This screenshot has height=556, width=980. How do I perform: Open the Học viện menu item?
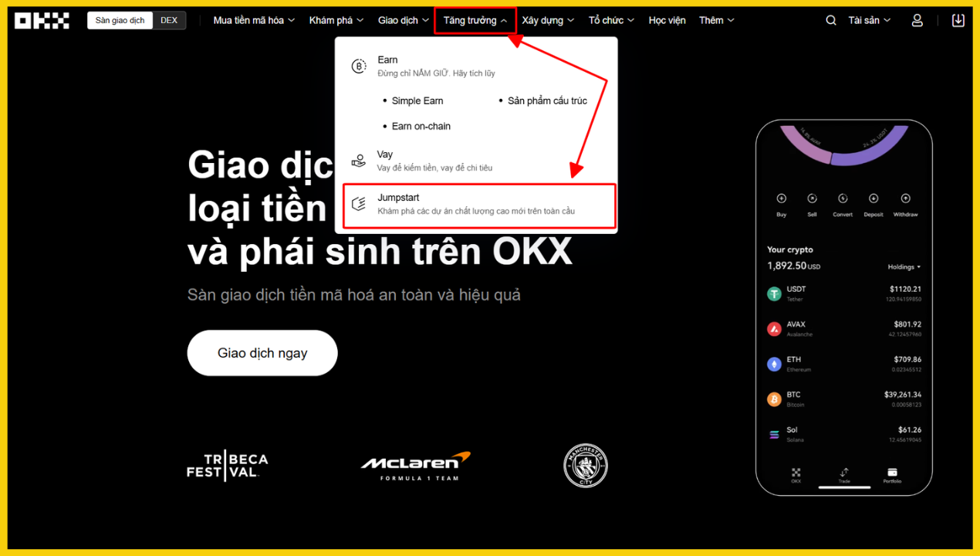pyautogui.click(x=667, y=21)
